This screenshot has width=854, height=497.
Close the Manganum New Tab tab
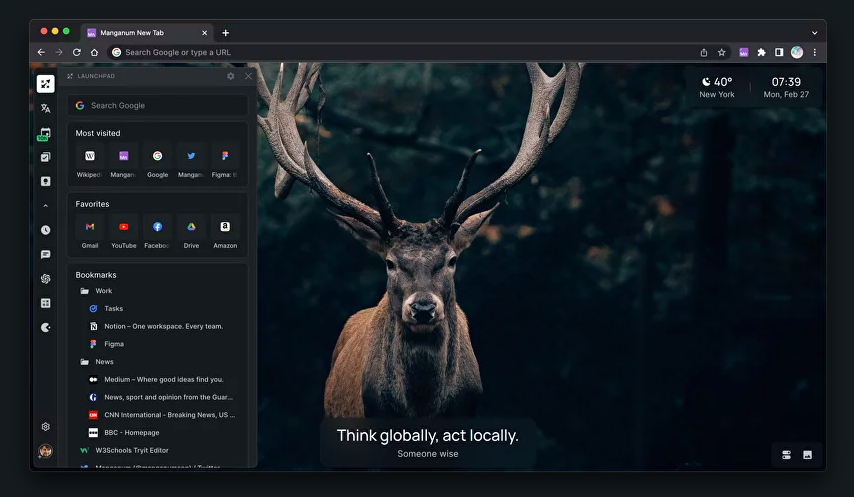click(205, 33)
